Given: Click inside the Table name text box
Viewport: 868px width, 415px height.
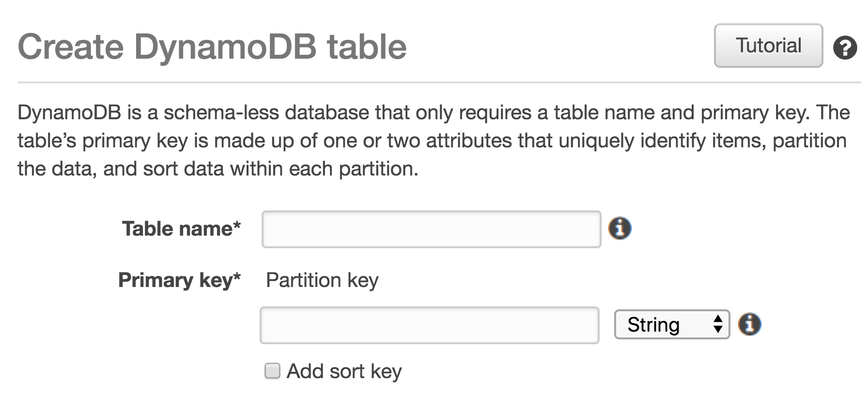Looking at the screenshot, I should (x=431, y=229).
